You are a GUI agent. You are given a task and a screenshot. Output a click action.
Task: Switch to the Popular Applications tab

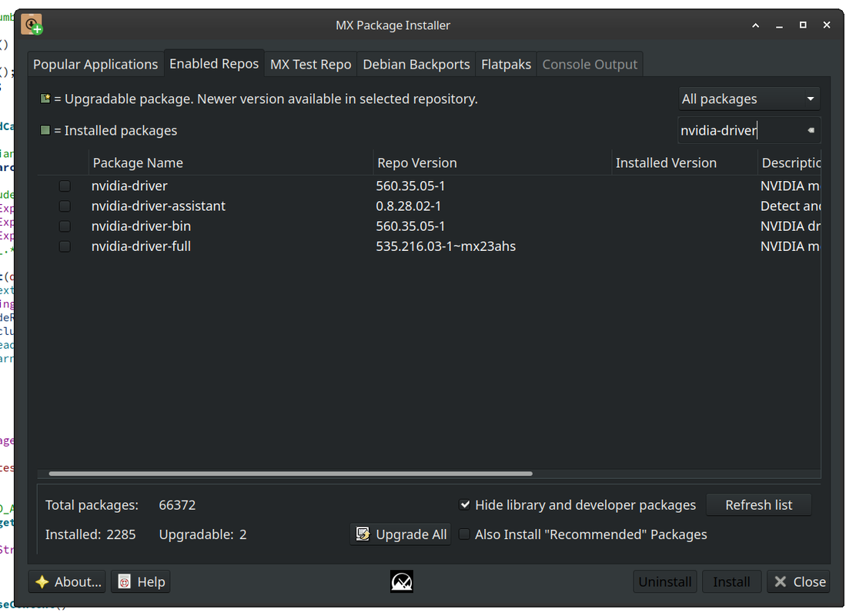coord(95,65)
